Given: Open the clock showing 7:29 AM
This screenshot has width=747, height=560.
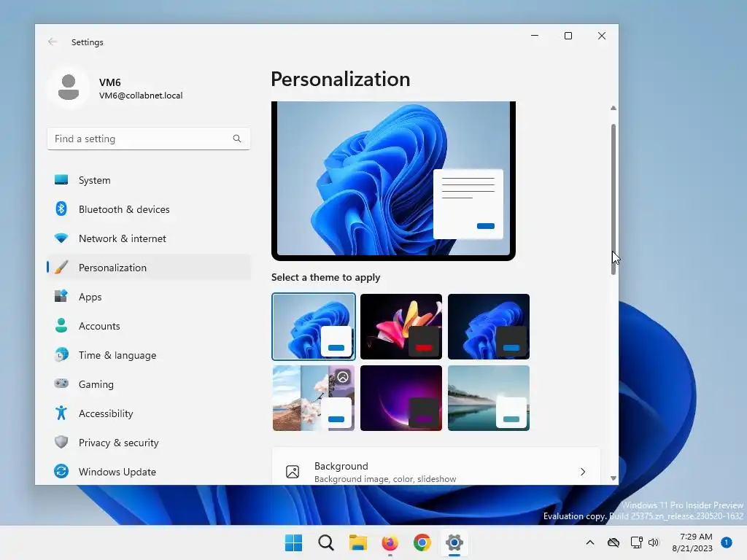Looking at the screenshot, I should 692,542.
